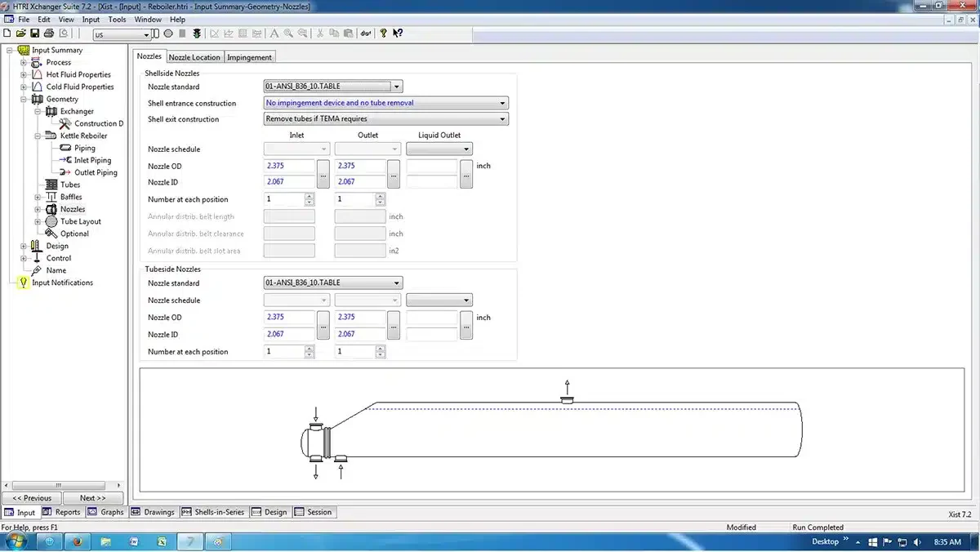Screen dimensions: 980x552
Task: Expand the Process tree node
Action: pos(24,62)
